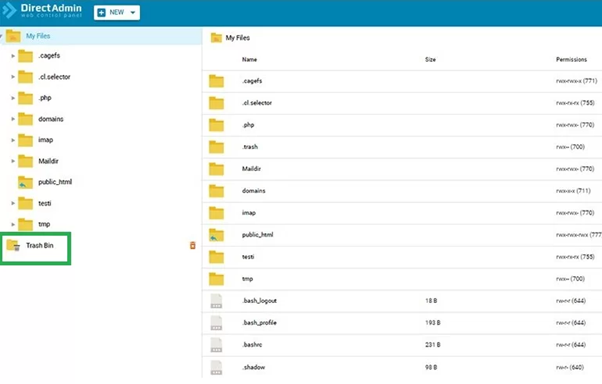Viewport: 602px width, 384px height.
Task: Expand the tmp folder in tree
Action: point(13,224)
